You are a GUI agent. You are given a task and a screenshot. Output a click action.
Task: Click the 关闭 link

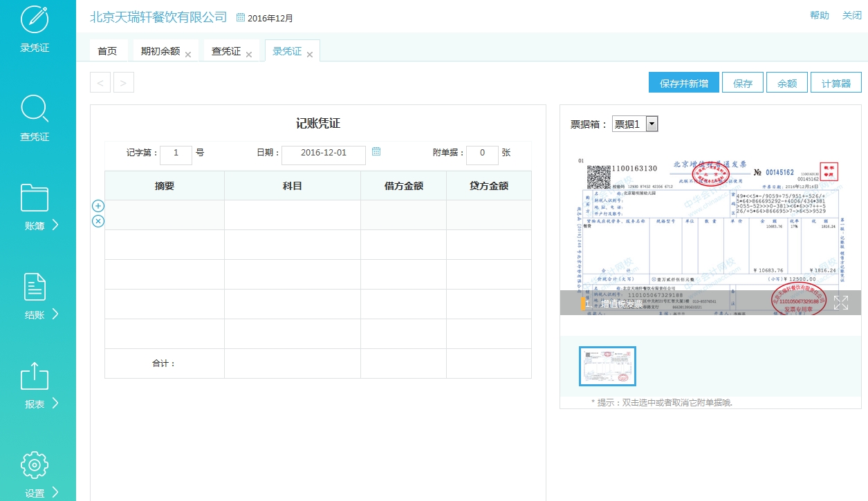click(851, 15)
